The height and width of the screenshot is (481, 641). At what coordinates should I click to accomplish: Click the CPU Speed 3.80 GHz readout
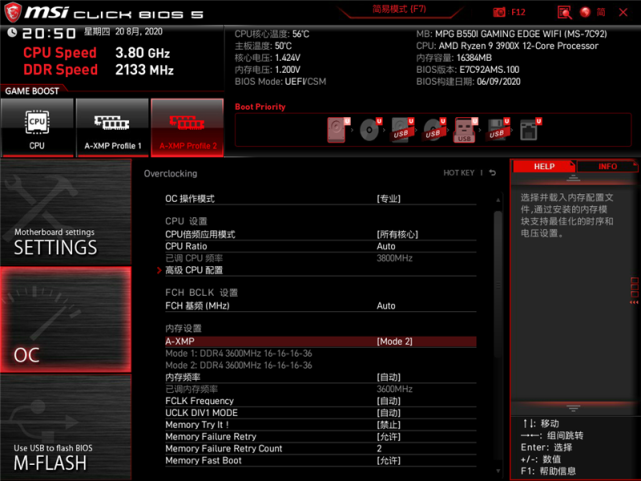96,53
